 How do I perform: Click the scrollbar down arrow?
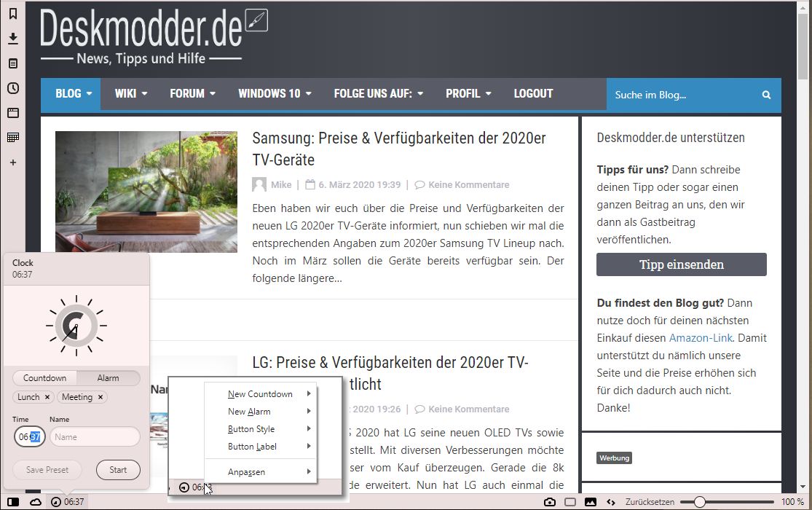coord(803,487)
